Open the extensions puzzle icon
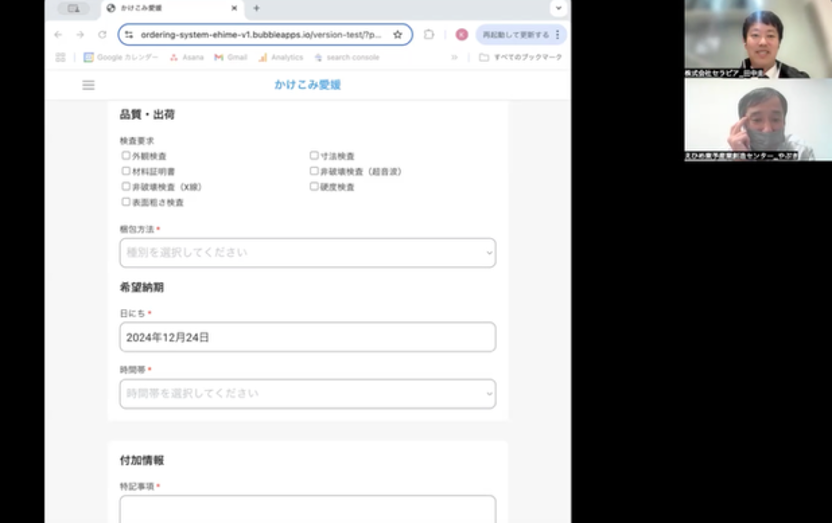 point(429,34)
